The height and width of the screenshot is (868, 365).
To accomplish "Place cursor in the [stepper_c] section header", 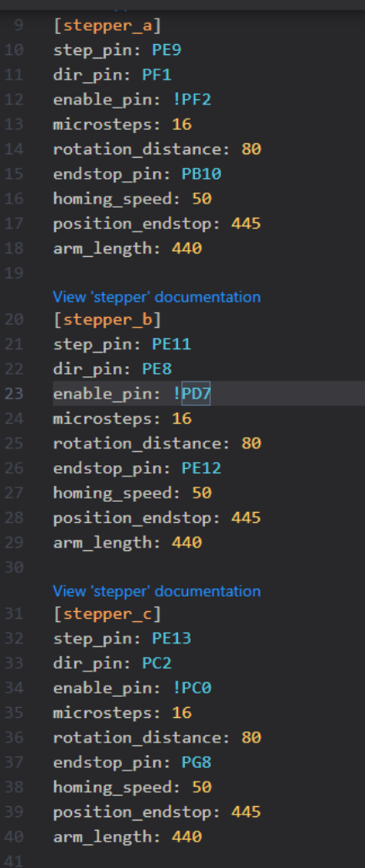I will tap(108, 614).
